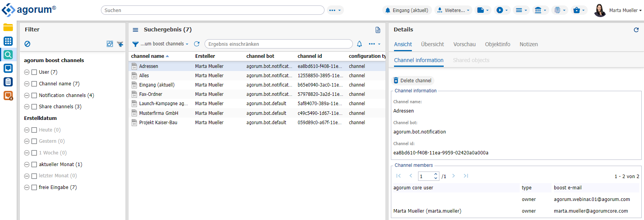
Task: Toggle the Share channels (3) checkbox
Action: (x=34, y=107)
